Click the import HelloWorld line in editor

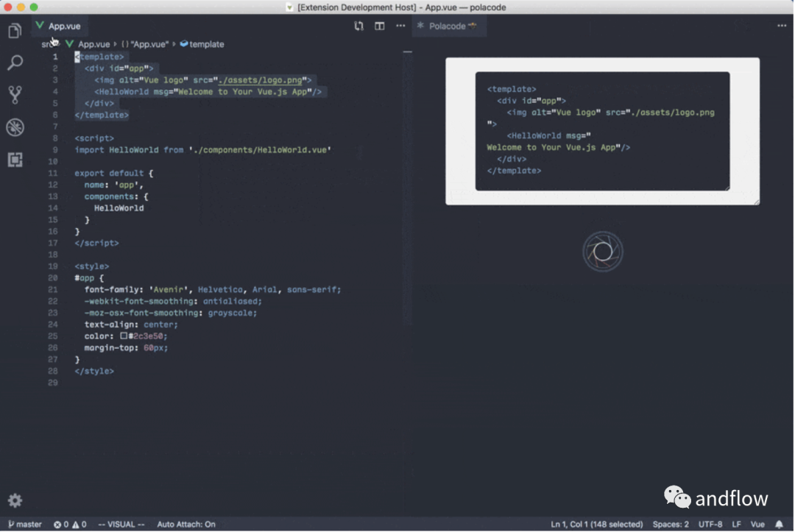203,150
